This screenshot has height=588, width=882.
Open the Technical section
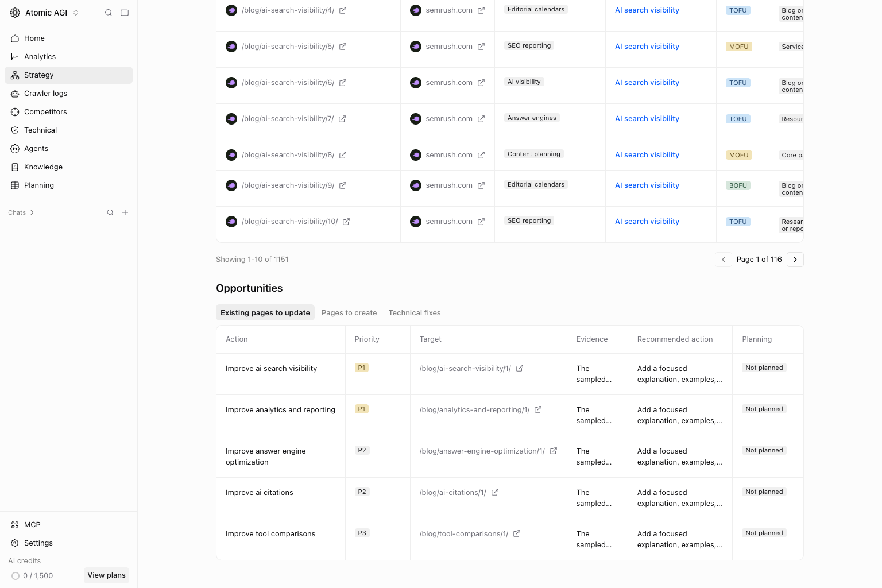(68, 130)
